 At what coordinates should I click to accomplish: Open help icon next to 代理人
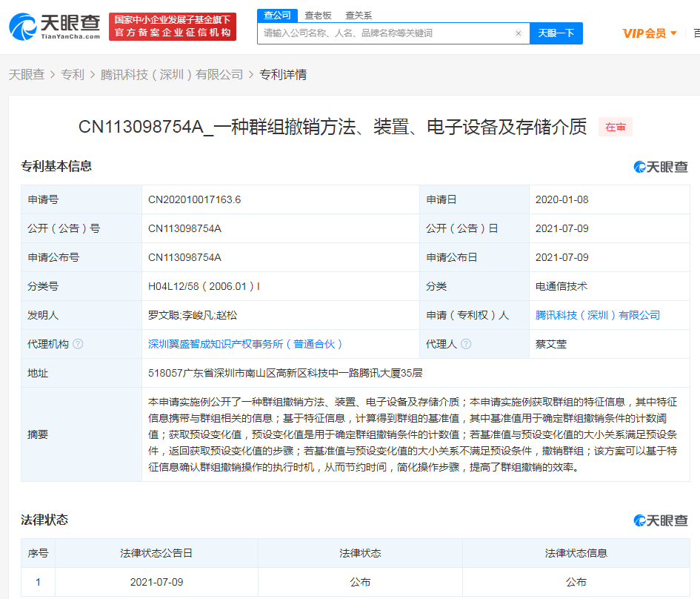coord(466,344)
